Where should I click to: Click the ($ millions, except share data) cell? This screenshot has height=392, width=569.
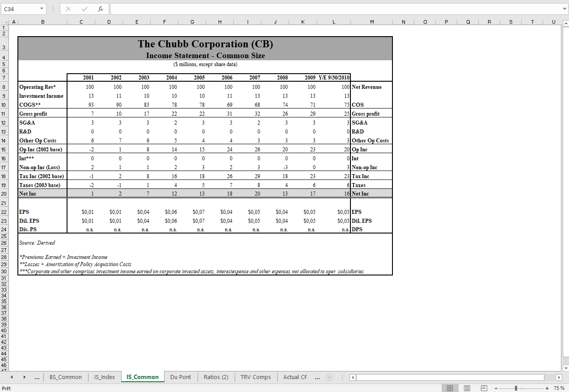[205, 64]
